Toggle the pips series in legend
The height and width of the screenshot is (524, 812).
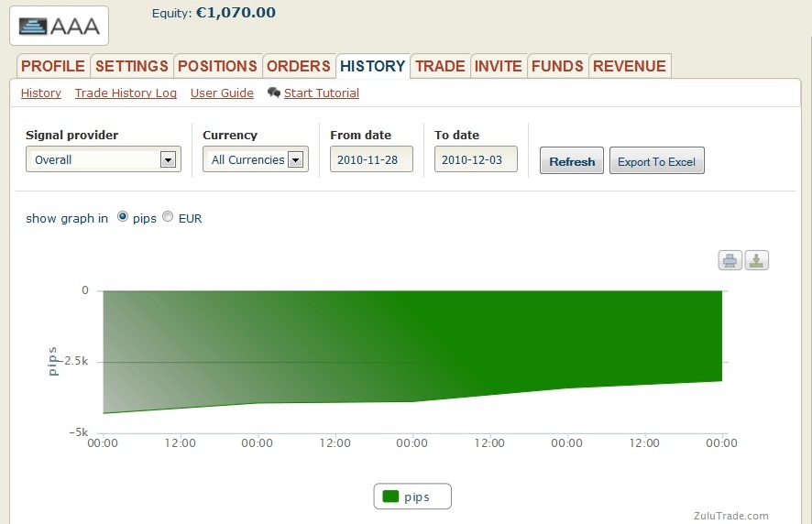coord(412,497)
